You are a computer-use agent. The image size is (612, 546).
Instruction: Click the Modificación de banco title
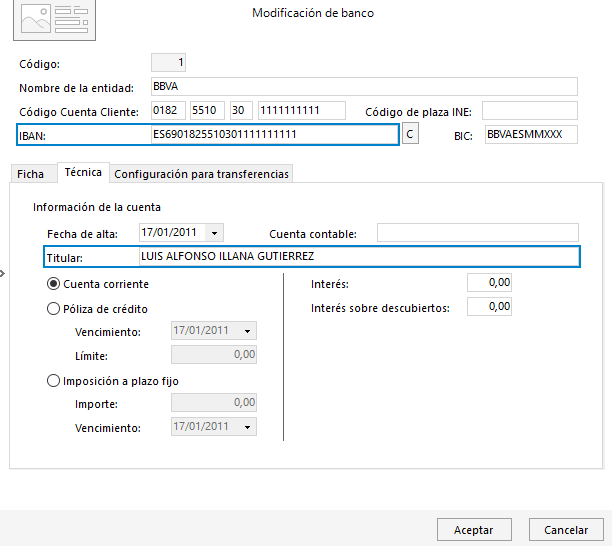coord(313,13)
